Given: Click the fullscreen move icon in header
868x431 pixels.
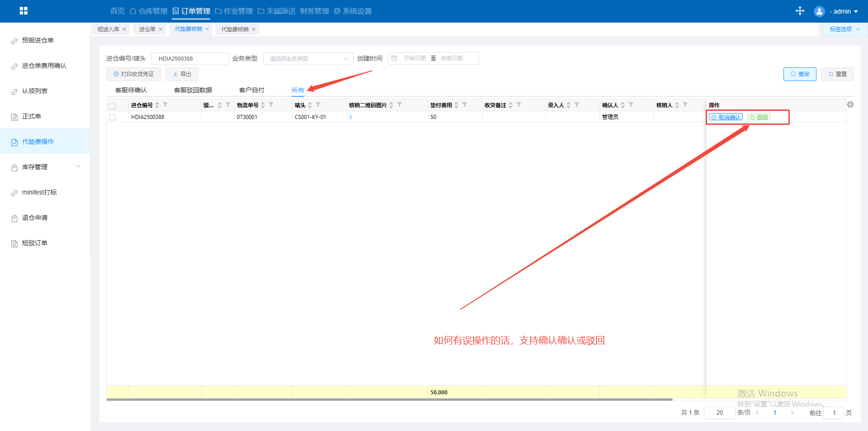Looking at the screenshot, I should 800,11.
